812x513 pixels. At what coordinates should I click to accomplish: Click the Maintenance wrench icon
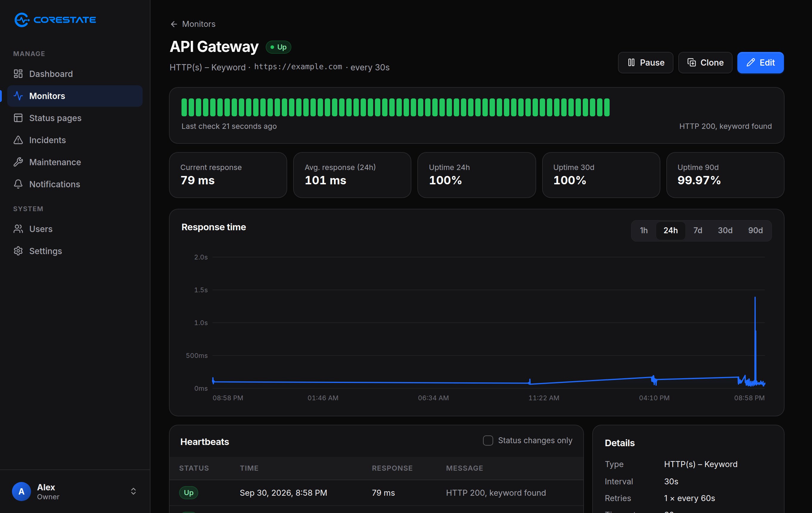pyautogui.click(x=18, y=162)
